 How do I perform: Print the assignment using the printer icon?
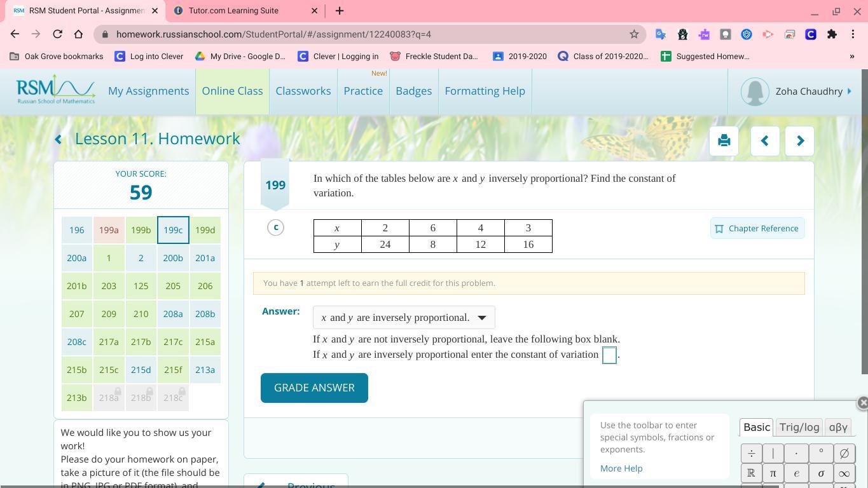click(x=724, y=140)
